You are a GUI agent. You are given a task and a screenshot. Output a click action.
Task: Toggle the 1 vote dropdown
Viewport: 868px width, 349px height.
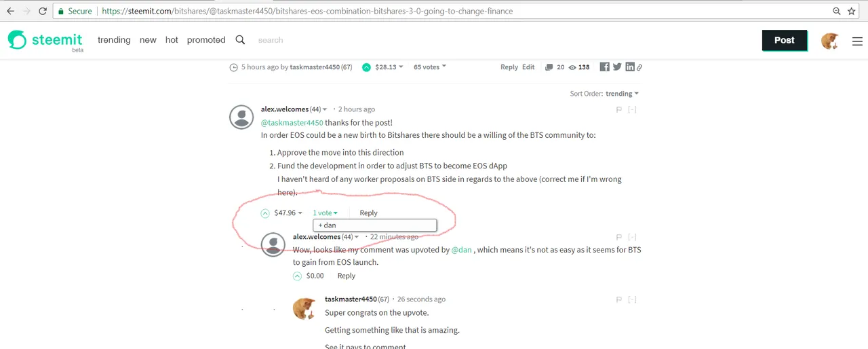tap(325, 213)
